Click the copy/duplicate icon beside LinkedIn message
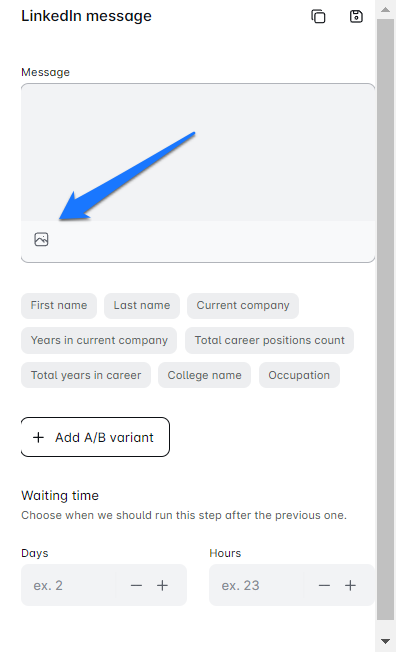This screenshot has width=397, height=652. (x=318, y=17)
